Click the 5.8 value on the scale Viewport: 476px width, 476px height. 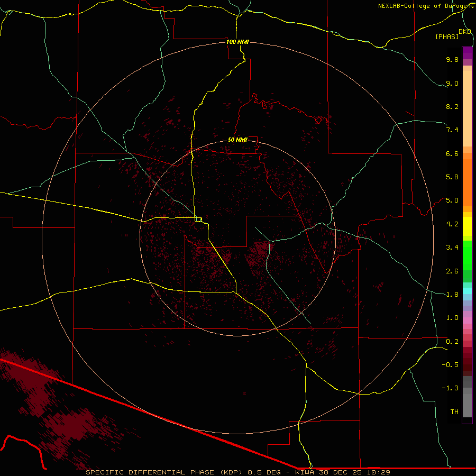[x=452, y=177]
